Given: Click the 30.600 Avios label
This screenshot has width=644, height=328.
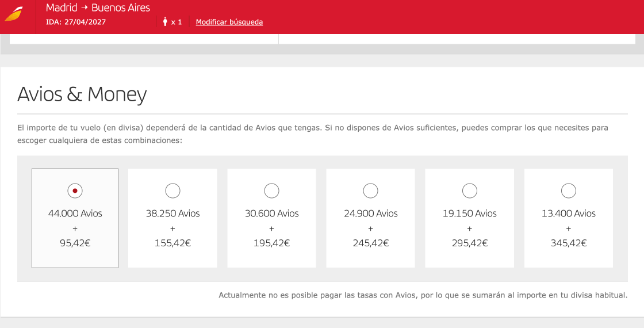Looking at the screenshot, I should click(x=271, y=213).
